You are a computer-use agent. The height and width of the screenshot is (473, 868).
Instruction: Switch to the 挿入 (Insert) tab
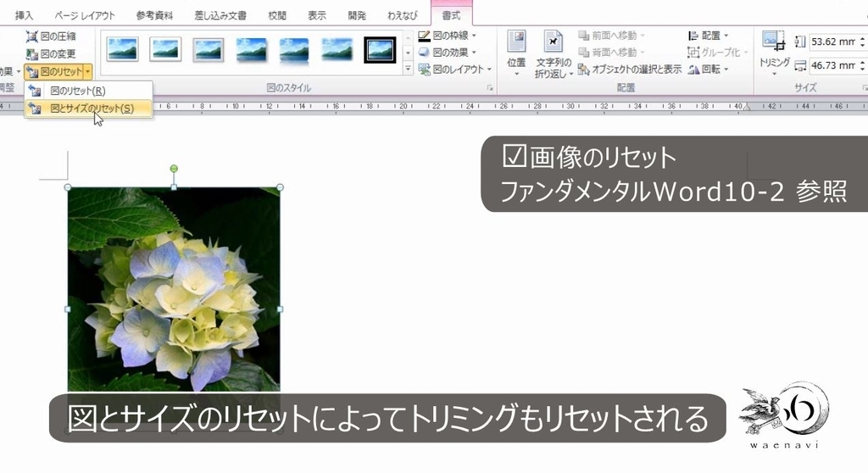[x=25, y=15]
